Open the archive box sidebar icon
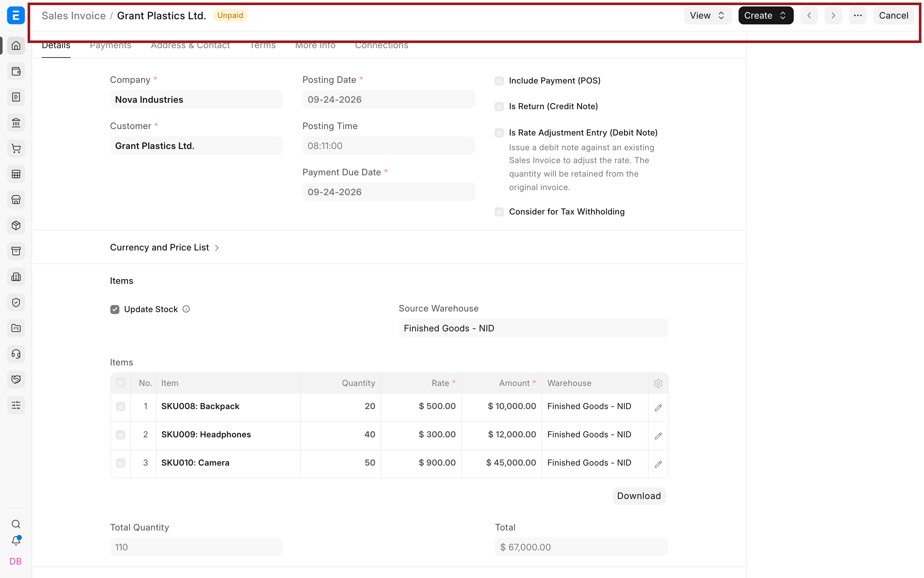 tap(16, 251)
